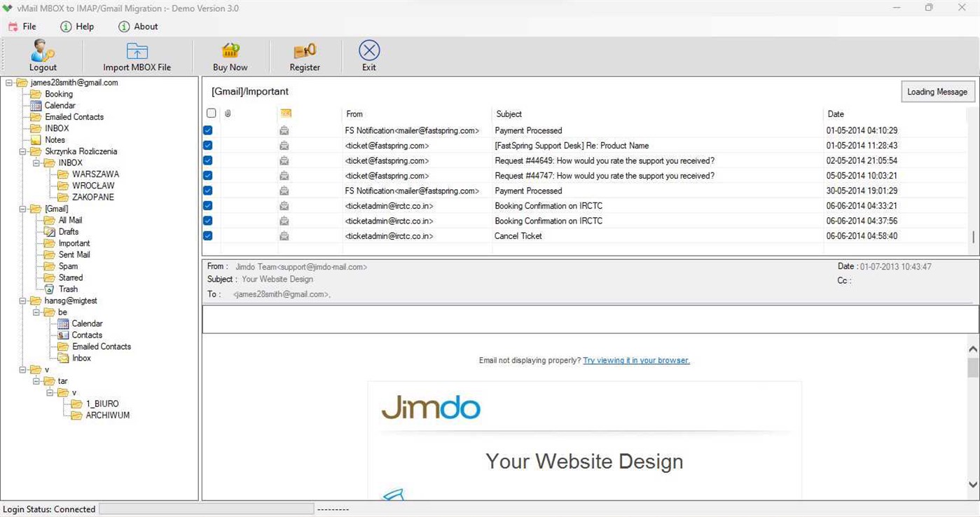Uncheck the Cancel Ticket email checkbox
Image resolution: width=980 pixels, height=517 pixels.
(207, 236)
